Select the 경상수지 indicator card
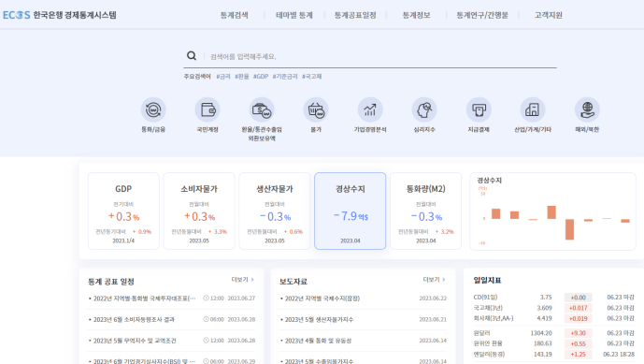The height and width of the screenshot is (364, 644). click(x=351, y=211)
